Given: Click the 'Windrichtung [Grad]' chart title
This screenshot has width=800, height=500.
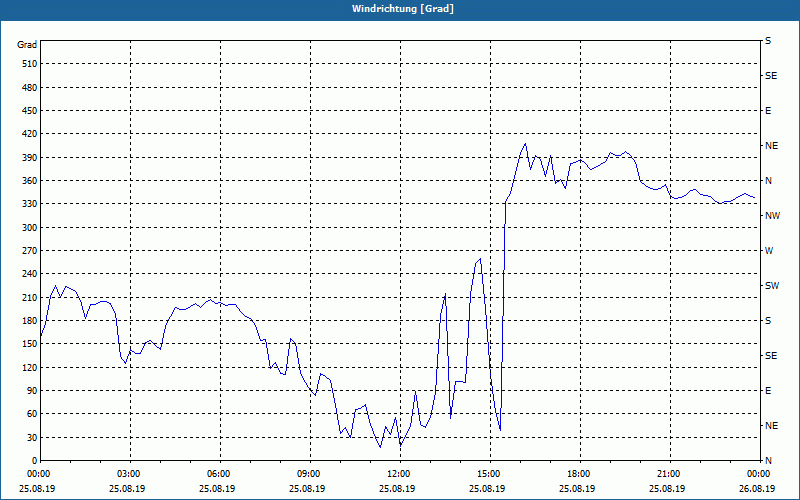Looking at the screenshot, I should [x=403, y=9].
